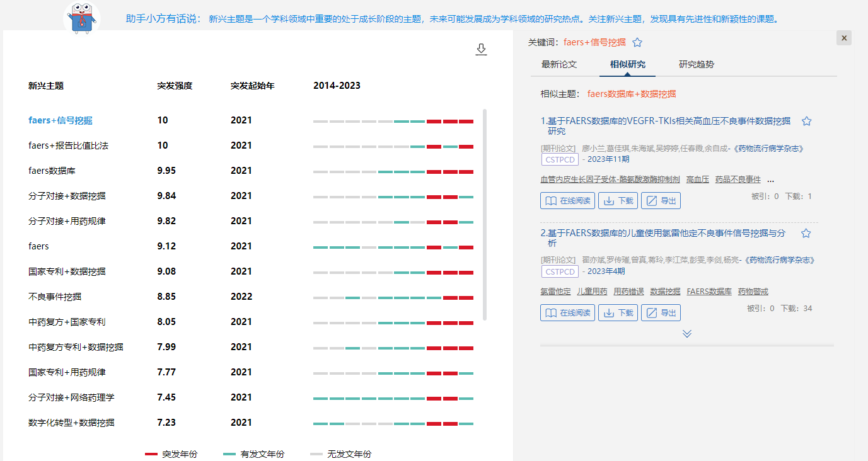Image resolution: width=868 pixels, height=461 pixels.
Task: Switch to the 最新论文 tab
Action: pos(560,64)
